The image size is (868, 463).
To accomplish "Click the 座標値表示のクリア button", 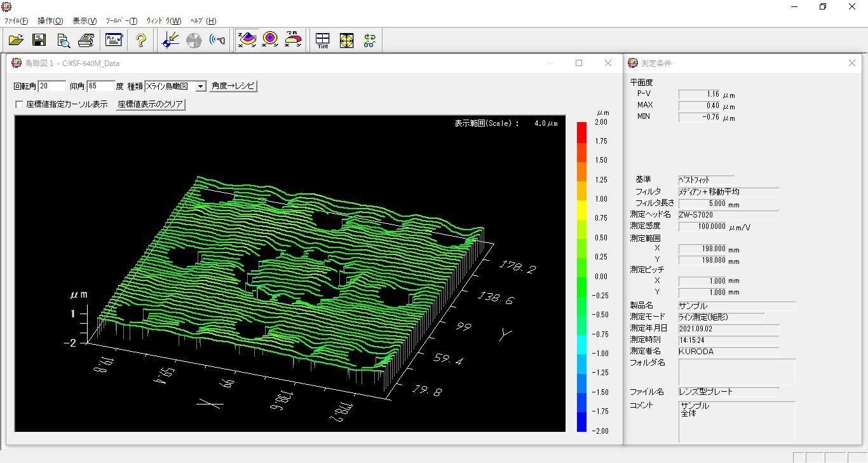I will 151,105.
